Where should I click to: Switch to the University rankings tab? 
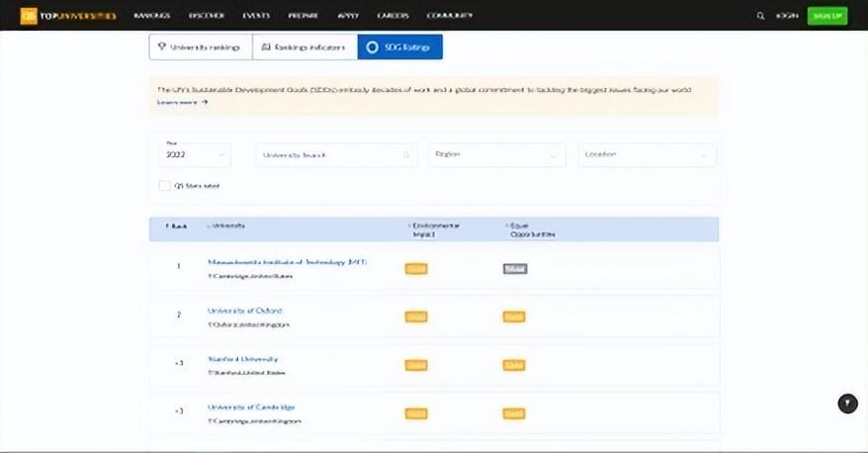pos(199,46)
